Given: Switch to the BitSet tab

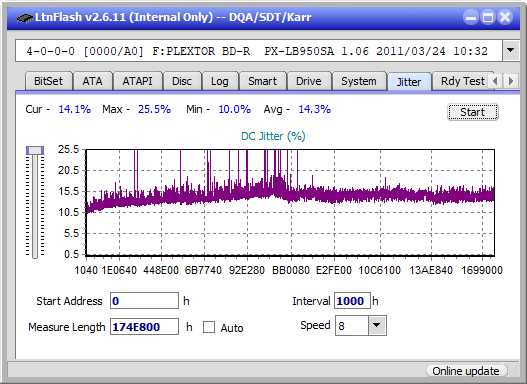Looking at the screenshot, I should point(48,81).
